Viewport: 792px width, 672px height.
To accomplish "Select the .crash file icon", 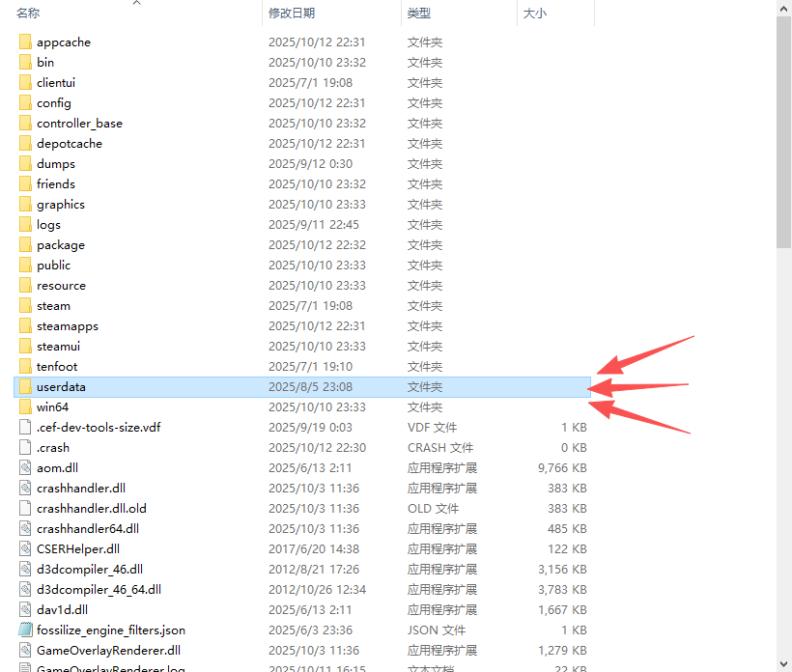I will coord(25,447).
